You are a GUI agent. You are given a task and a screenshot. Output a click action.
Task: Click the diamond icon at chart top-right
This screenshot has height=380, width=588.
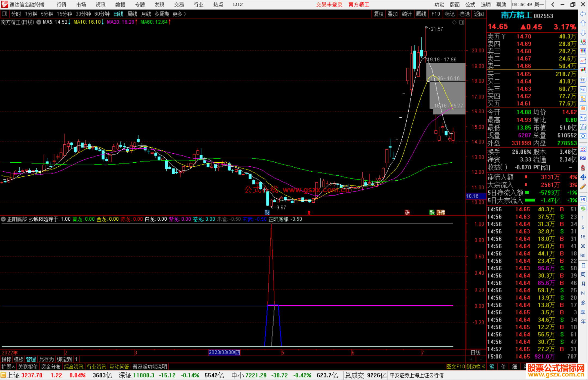[x=454, y=22]
